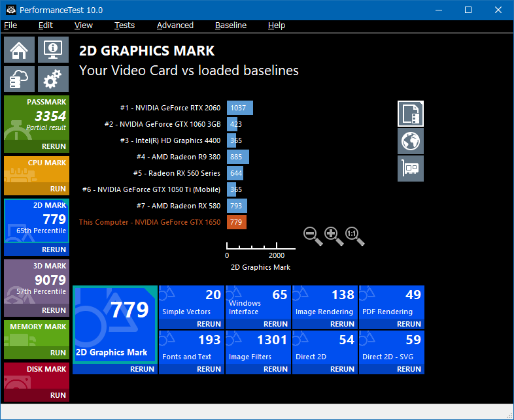The width and height of the screenshot is (514, 420).
Task: Select the 3D Mark 9079 tile
Action: pos(37,282)
